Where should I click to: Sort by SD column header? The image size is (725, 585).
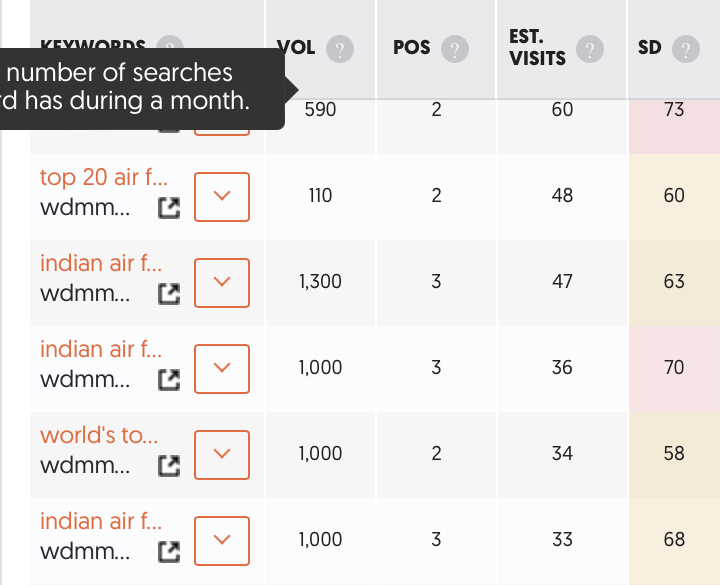pyautogui.click(x=650, y=48)
